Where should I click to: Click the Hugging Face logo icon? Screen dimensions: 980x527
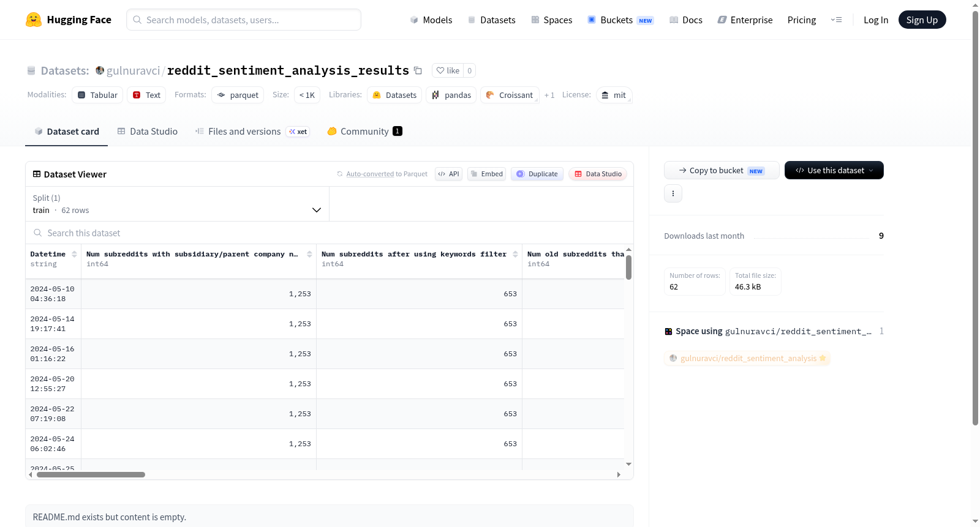(34, 20)
